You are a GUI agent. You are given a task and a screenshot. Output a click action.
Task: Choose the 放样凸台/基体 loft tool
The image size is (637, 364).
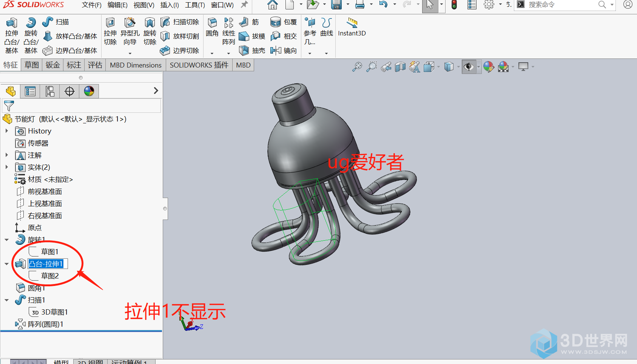point(70,36)
